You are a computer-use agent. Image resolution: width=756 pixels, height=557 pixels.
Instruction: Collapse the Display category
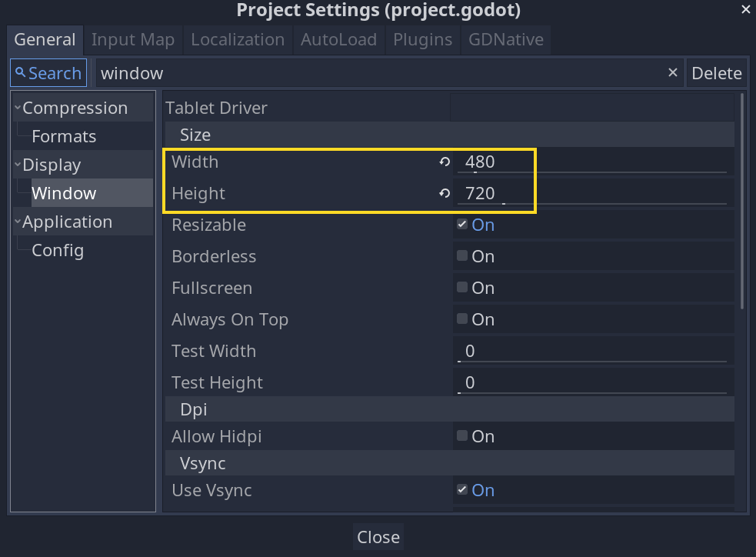tap(18, 164)
